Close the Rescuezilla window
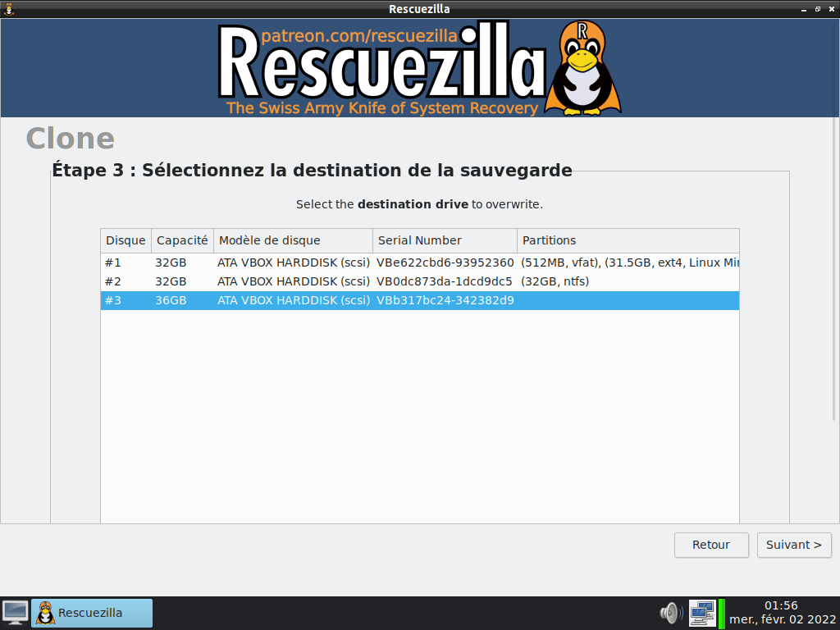840x630 pixels. tap(832, 9)
